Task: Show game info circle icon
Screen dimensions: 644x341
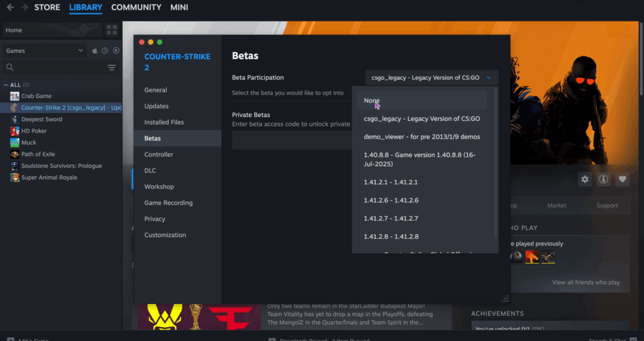Action: point(603,179)
